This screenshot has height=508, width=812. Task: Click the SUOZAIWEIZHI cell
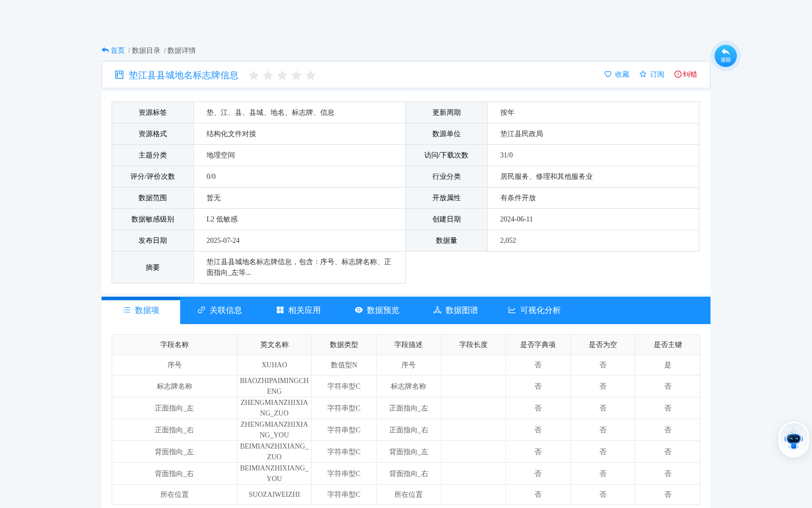pos(275,494)
